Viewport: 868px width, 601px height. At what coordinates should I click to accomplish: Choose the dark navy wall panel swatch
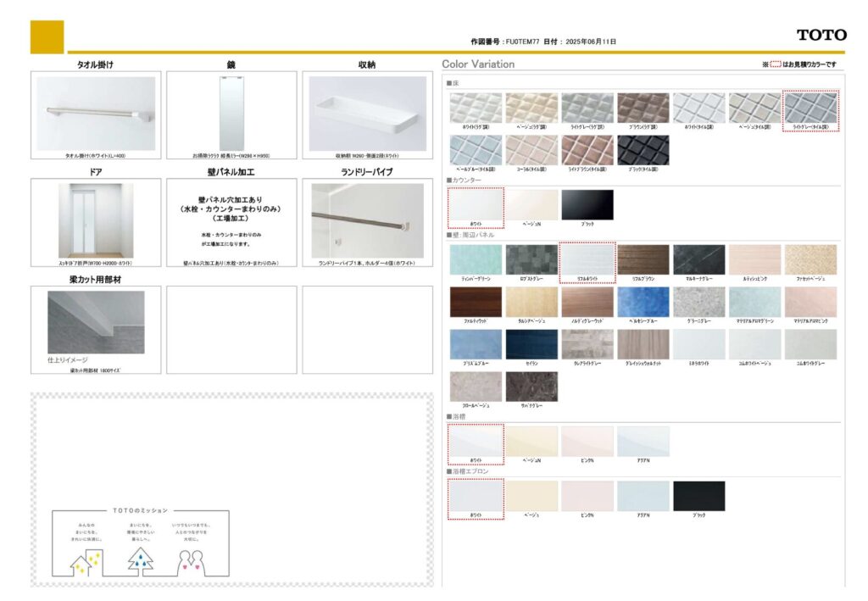531,344
